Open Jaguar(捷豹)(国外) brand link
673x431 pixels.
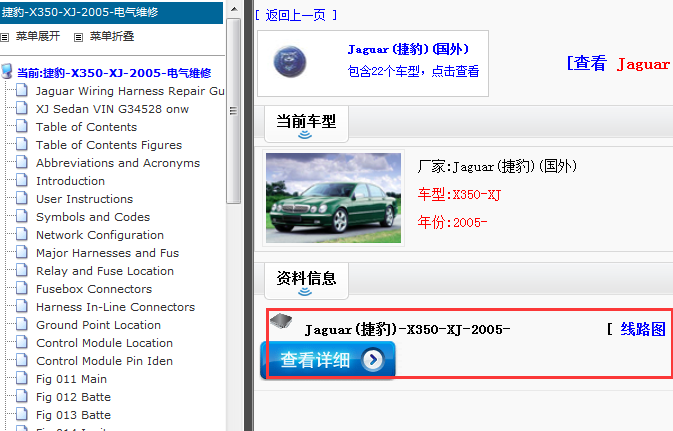[x=408, y=49]
